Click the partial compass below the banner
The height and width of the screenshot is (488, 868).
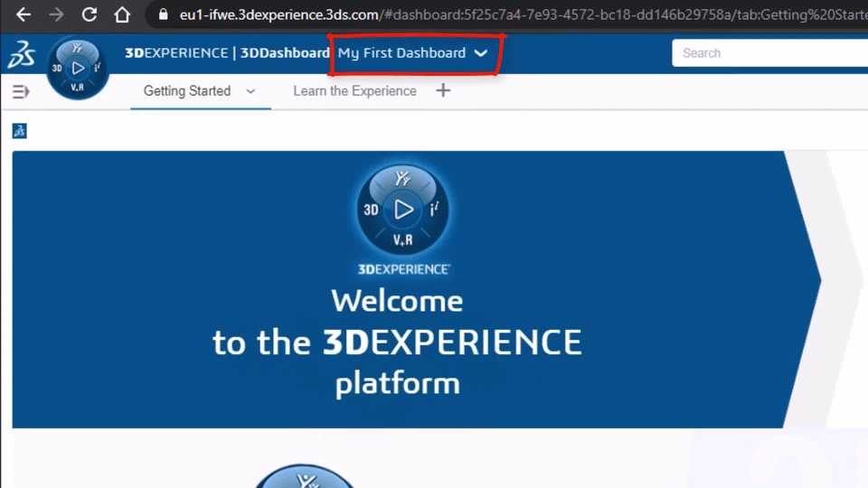click(x=305, y=476)
